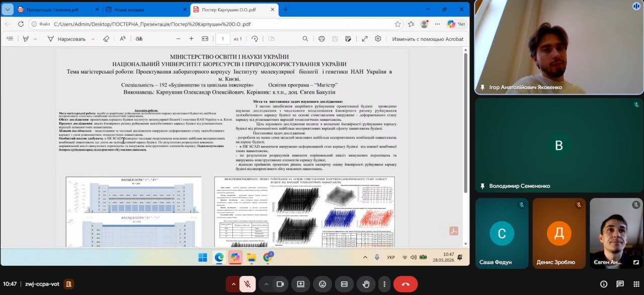Send a reaction emoji

323,284
